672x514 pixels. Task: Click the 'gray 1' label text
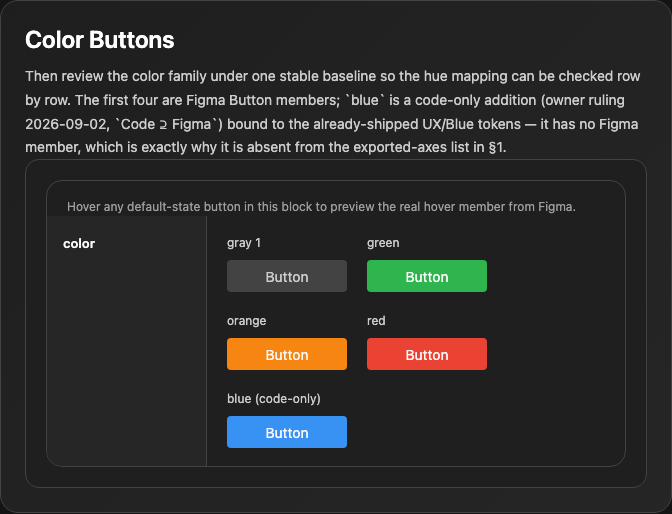pyautogui.click(x=244, y=243)
